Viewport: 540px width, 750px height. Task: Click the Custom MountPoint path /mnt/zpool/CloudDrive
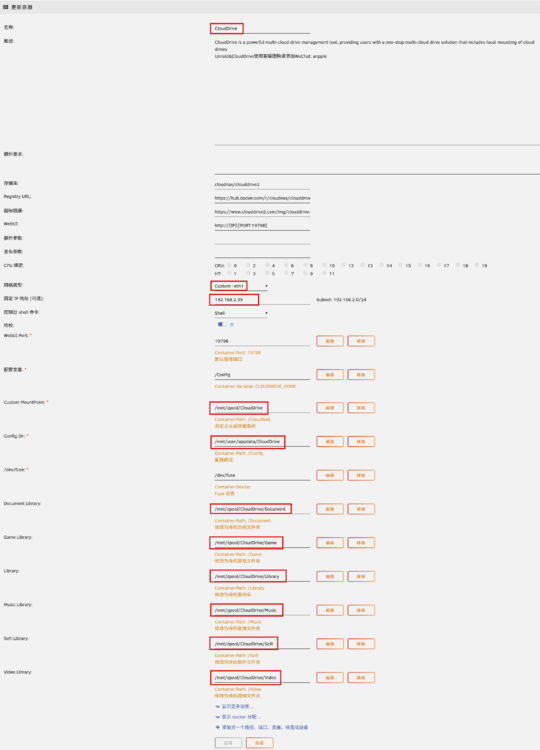coord(262,408)
